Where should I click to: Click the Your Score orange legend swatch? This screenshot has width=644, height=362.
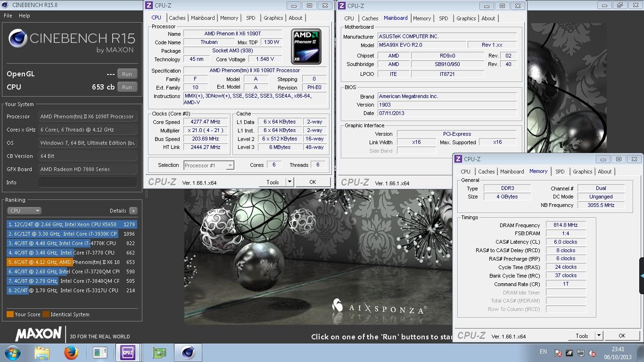(x=10, y=314)
